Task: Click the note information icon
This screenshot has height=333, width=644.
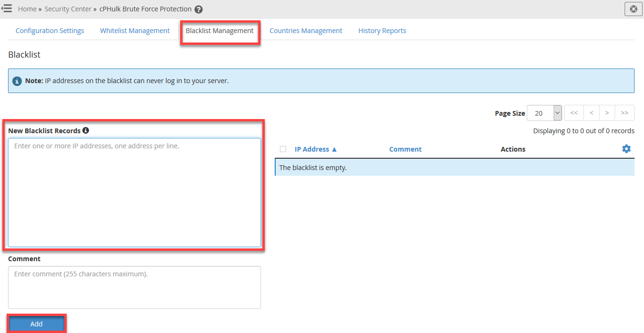Action: [17, 81]
